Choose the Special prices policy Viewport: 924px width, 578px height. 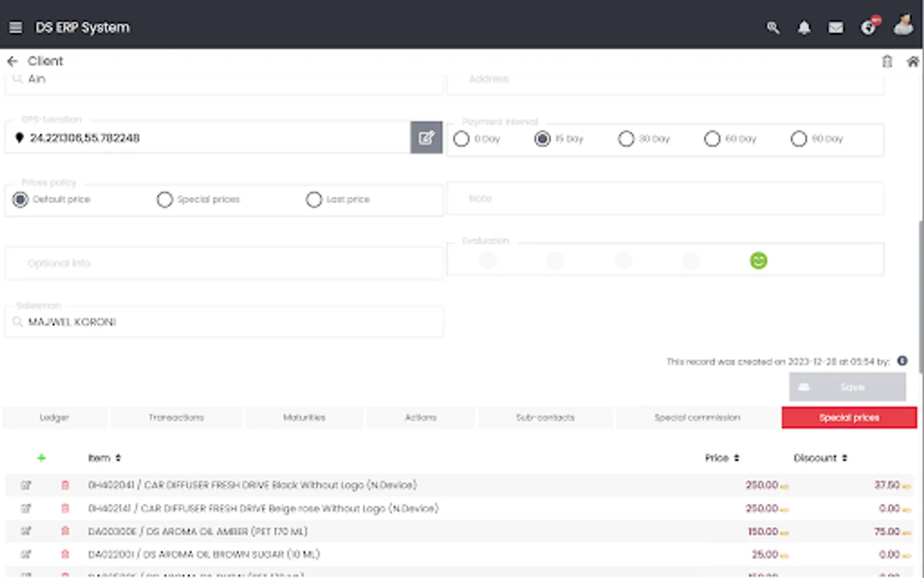point(165,200)
